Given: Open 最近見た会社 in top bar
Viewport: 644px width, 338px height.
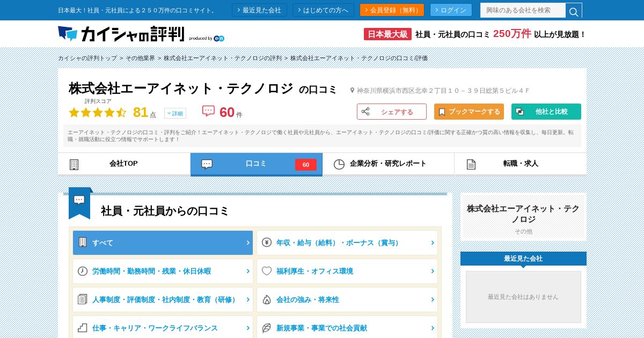Looking at the screenshot, I should click(x=259, y=10).
